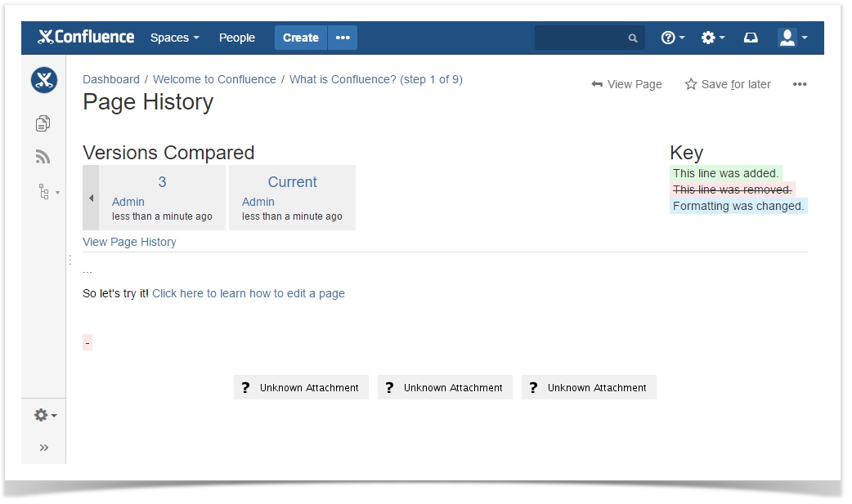852x504 pixels.
Task: Open the ellipsis menu next to Save for later
Action: (x=800, y=84)
